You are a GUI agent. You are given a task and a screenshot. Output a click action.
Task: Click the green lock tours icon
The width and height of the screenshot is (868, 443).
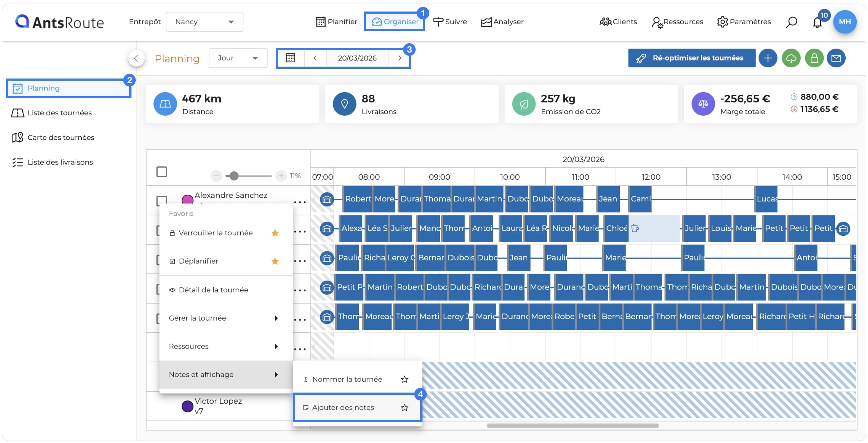click(814, 58)
